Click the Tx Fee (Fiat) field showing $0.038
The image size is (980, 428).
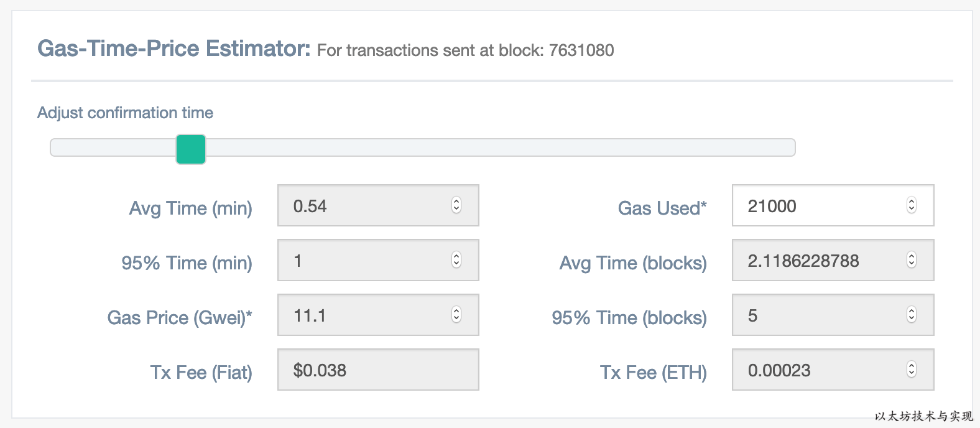click(x=377, y=370)
